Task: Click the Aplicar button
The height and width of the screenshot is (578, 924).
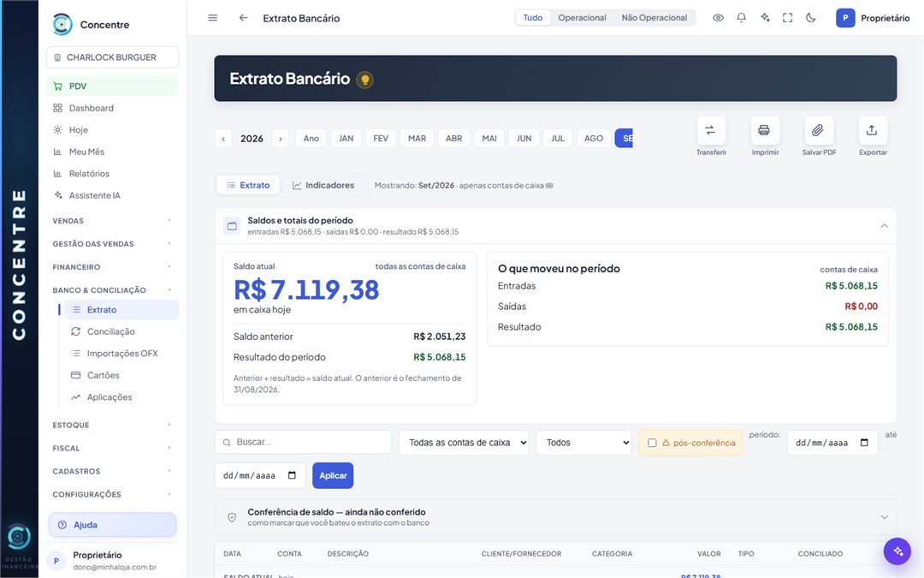Action: 333,475
